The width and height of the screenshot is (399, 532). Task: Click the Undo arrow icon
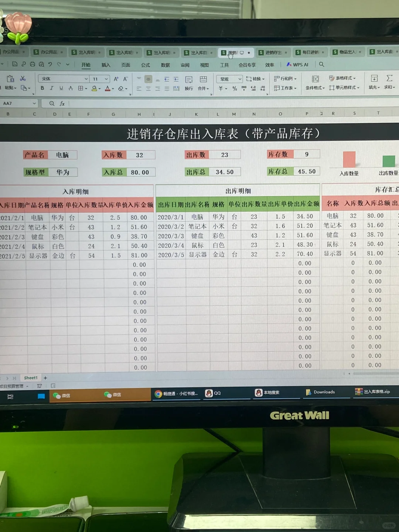click(x=50, y=64)
